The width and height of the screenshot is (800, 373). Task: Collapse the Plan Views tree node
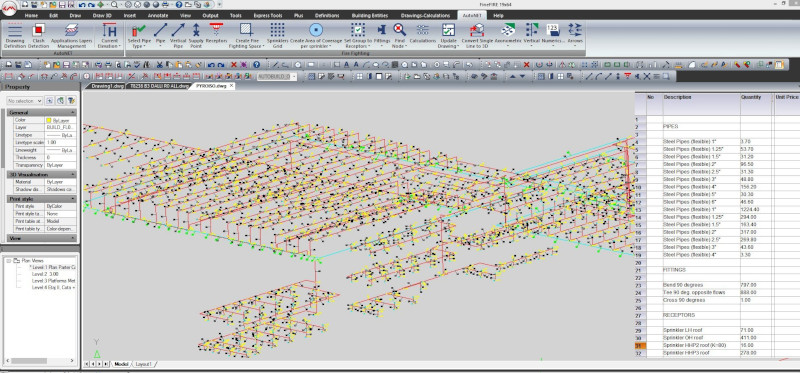point(9,261)
